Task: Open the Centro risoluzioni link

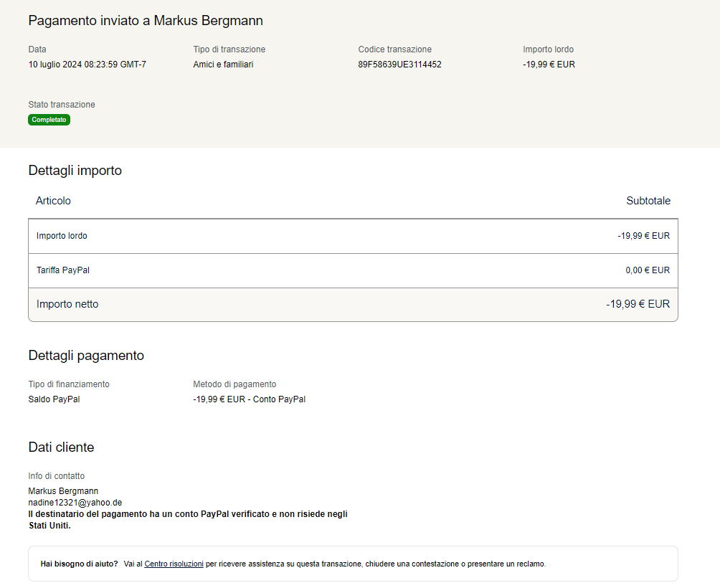Action: coord(174,564)
